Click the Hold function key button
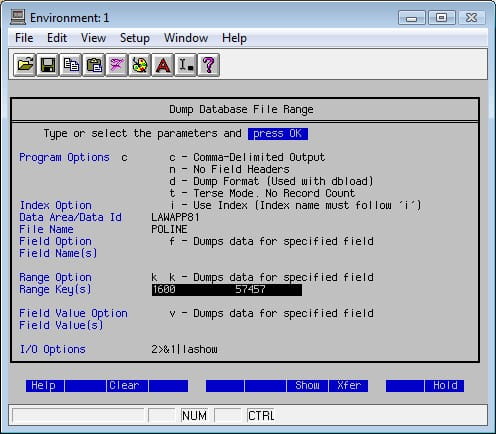 pyautogui.click(x=444, y=386)
